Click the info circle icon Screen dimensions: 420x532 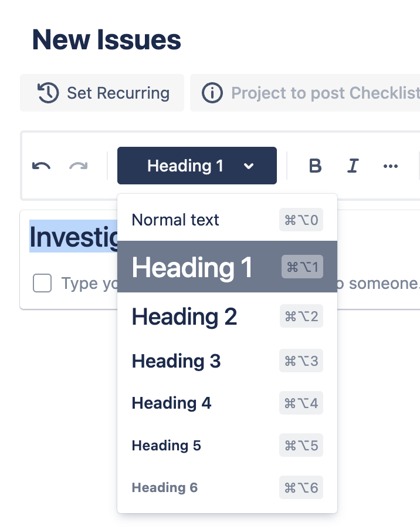coord(212,93)
